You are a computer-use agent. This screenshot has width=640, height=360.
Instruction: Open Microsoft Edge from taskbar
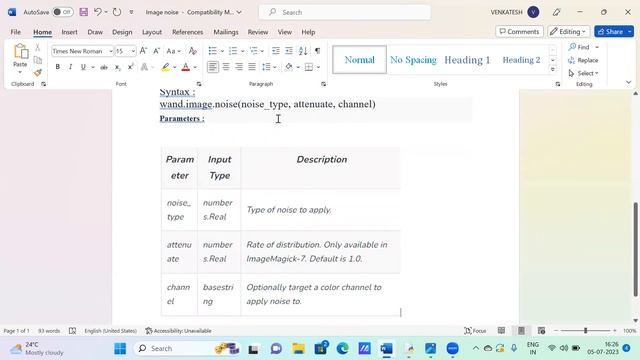tap(342, 349)
